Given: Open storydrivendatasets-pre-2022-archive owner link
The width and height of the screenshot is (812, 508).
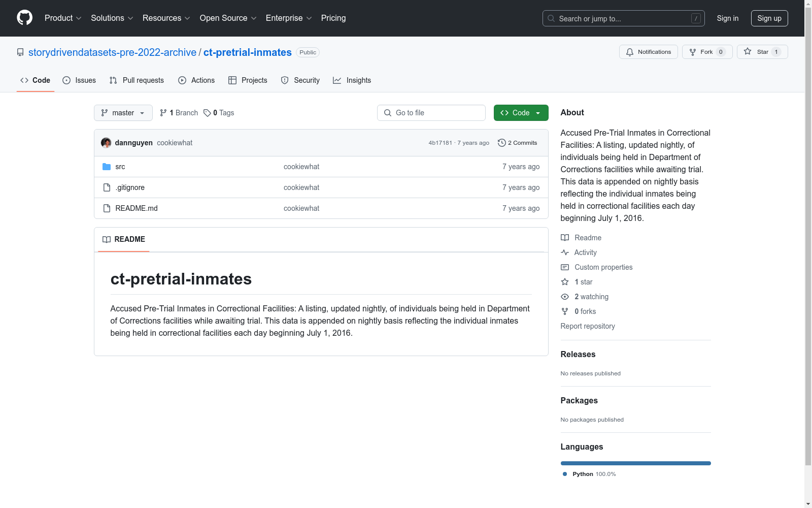Looking at the screenshot, I should [112, 52].
